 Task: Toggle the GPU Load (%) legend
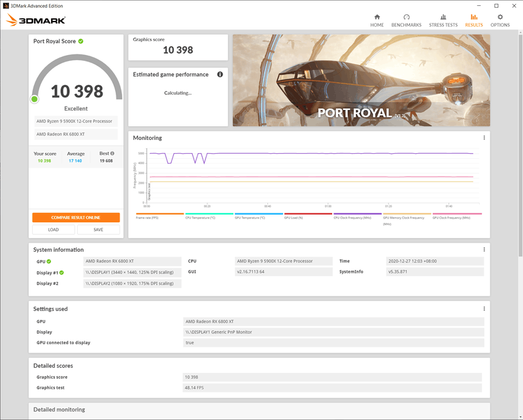[x=308, y=216]
